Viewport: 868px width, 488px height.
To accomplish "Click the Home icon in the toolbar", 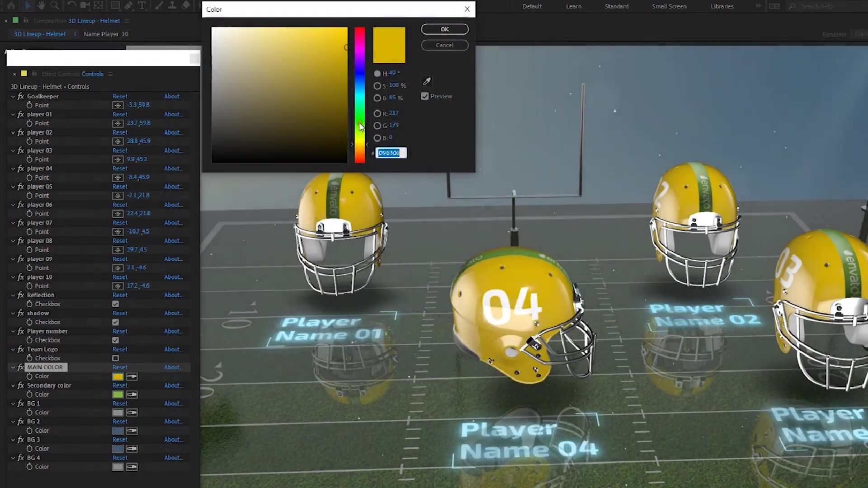I will click(11, 5).
